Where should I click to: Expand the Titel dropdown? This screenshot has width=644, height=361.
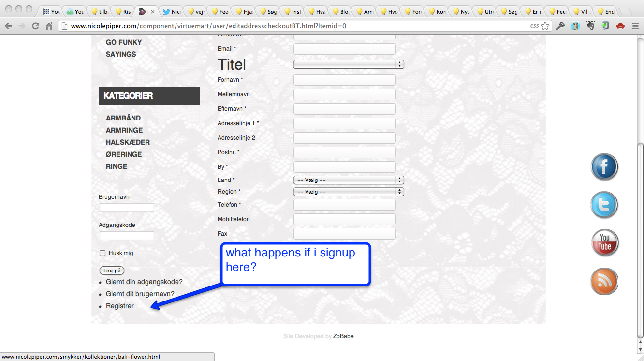pyautogui.click(x=348, y=64)
